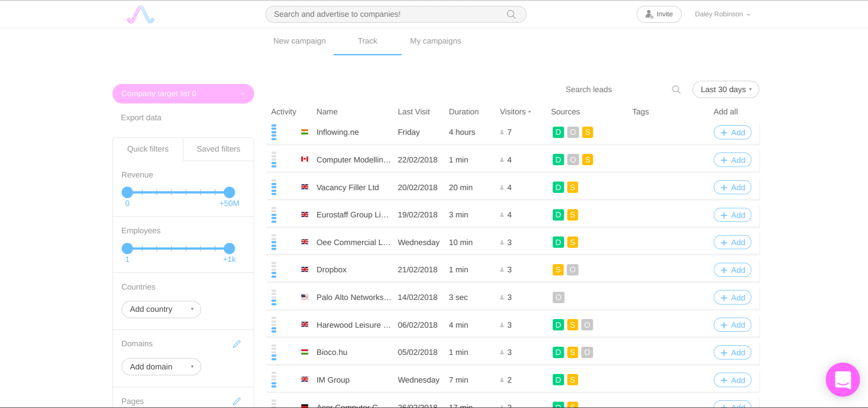Click the activity bars for Inflowing.ne
Screen dimensions: 868x408
click(274, 133)
